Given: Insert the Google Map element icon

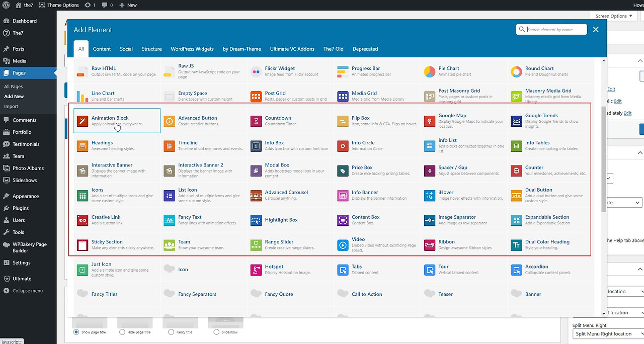Looking at the screenshot, I should [x=430, y=121].
